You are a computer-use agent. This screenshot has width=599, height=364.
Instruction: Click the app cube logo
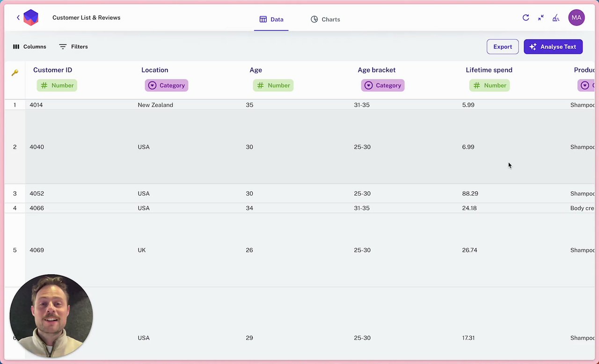coord(31,18)
